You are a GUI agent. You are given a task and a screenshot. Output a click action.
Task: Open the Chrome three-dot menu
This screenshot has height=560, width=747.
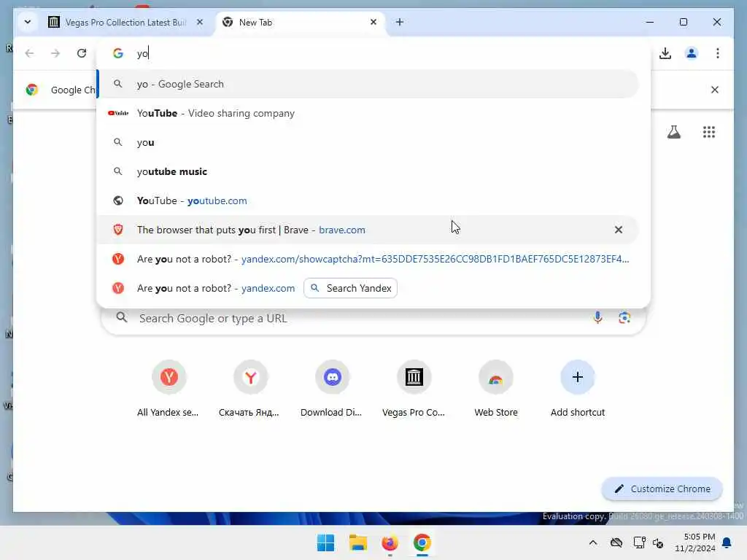(x=718, y=52)
